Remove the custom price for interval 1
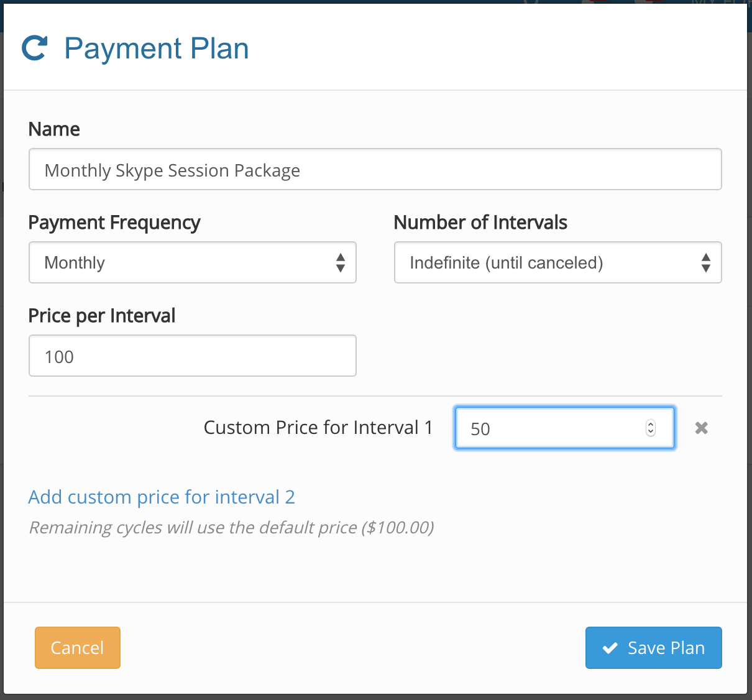The width and height of the screenshot is (752, 700). click(701, 428)
